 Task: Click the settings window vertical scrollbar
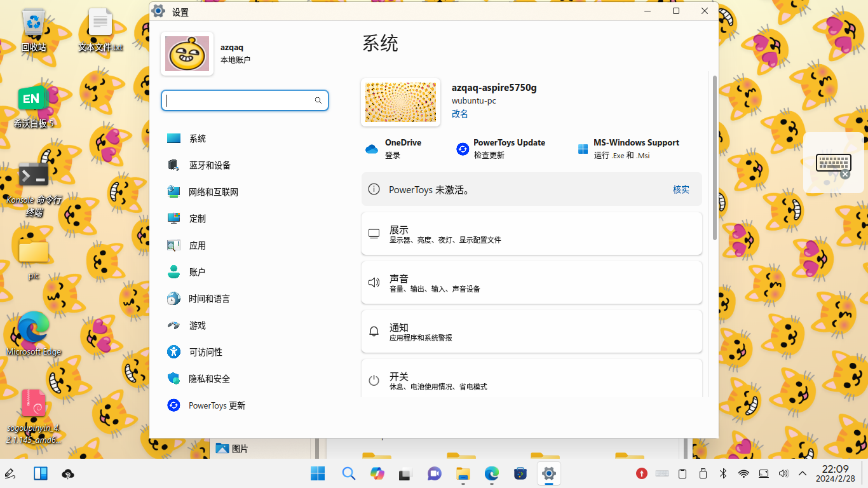tap(715, 158)
